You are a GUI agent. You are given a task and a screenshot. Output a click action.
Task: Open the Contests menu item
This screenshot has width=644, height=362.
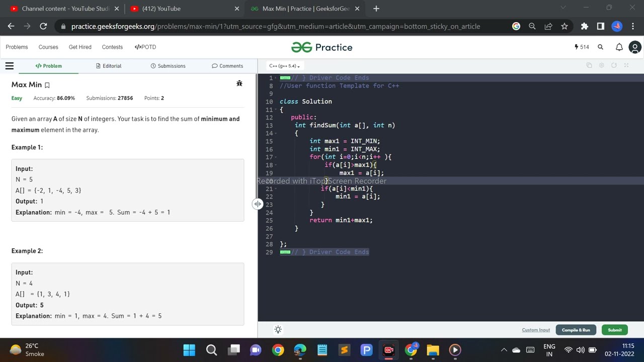tap(112, 47)
